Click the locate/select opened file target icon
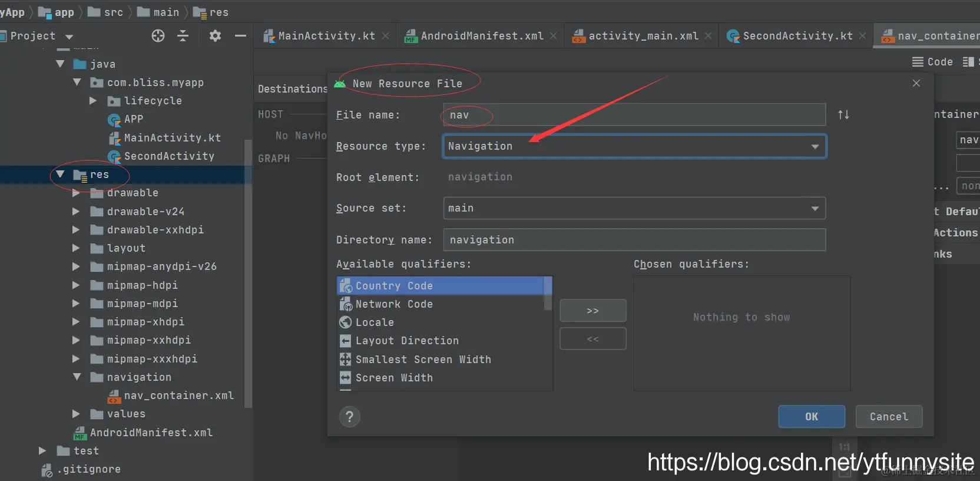 point(158,36)
